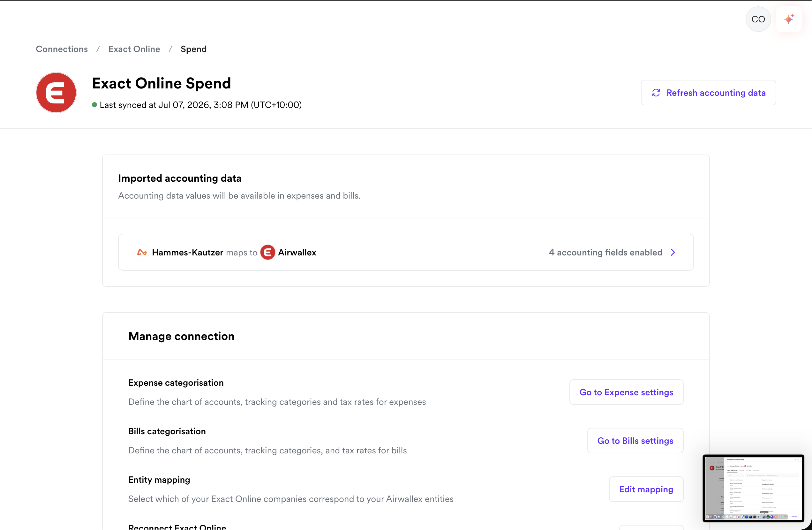This screenshot has width=812, height=530.
Task: Click the refresh arrows icon
Action: click(x=656, y=93)
